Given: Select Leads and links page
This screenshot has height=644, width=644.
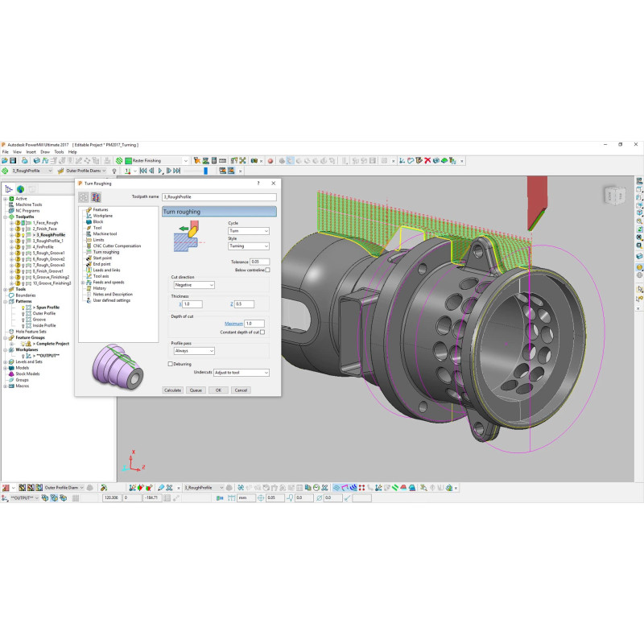Looking at the screenshot, I should point(106,270).
